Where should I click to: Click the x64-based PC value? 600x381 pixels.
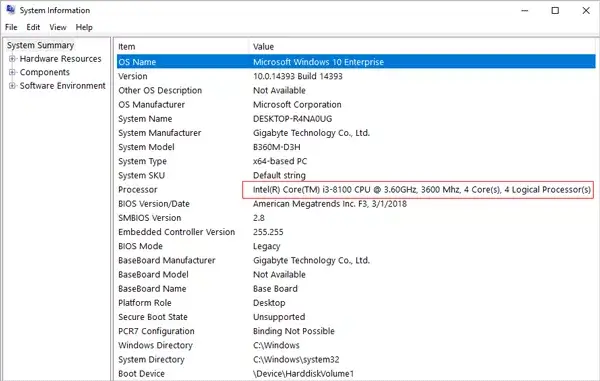point(280,161)
